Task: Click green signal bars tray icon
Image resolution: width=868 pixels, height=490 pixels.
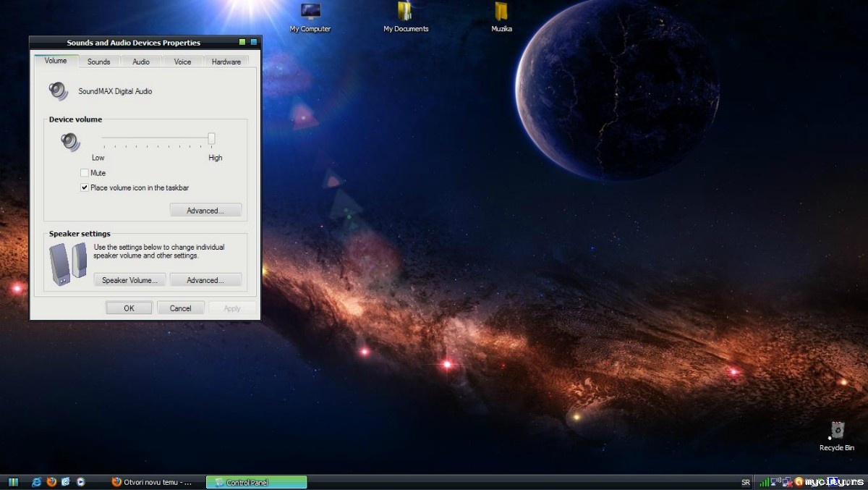Action: (764, 482)
